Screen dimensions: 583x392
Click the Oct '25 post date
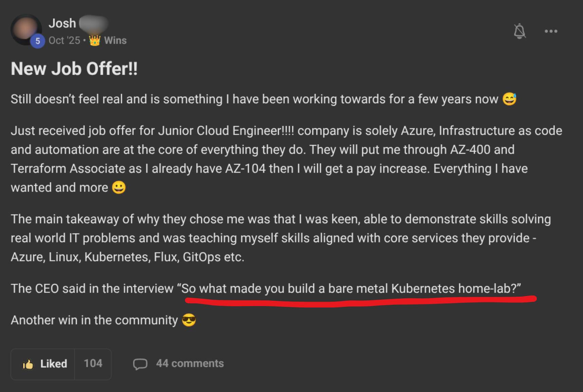pos(64,40)
